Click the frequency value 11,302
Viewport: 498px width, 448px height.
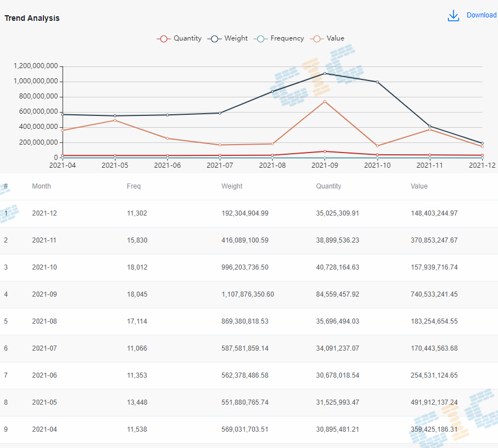[137, 213]
